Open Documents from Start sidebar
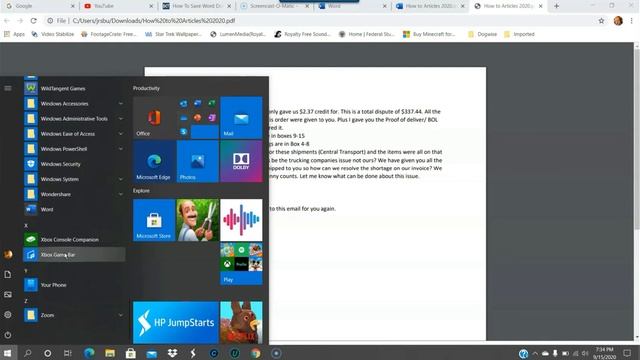The width and height of the screenshot is (640, 360). click(x=8, y=275)
